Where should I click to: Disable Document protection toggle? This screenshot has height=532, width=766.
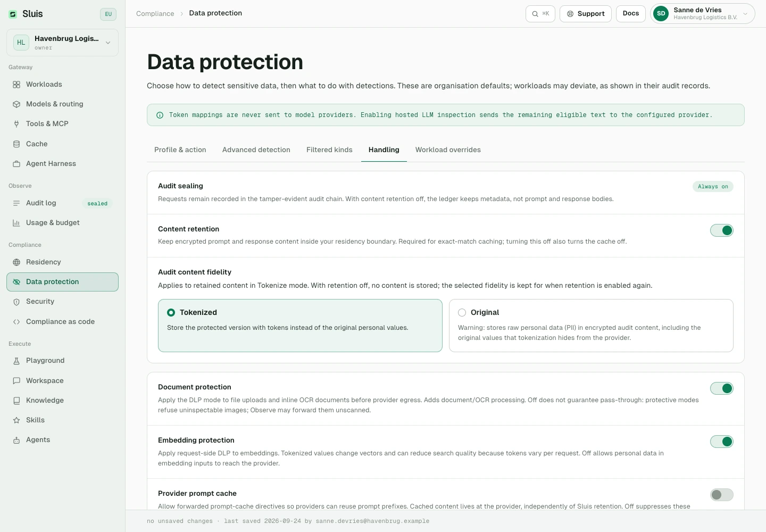tap(722, 388)
